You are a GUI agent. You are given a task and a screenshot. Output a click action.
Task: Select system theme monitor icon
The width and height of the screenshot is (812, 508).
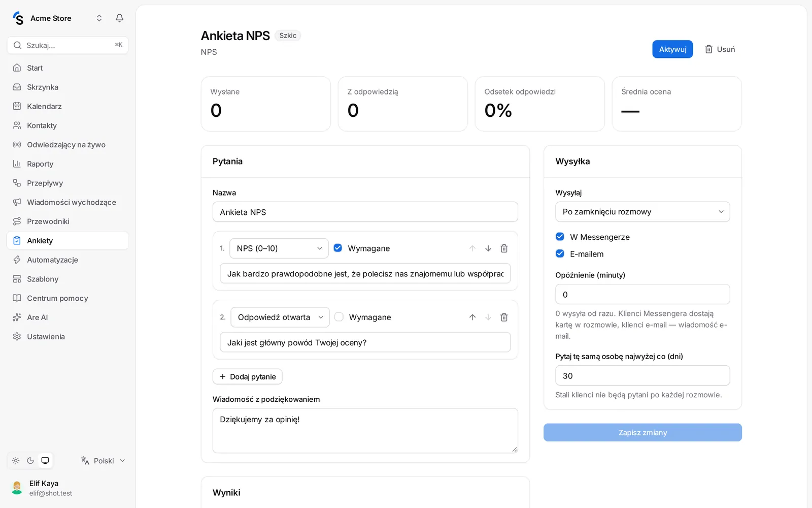[x=45, y=461]
